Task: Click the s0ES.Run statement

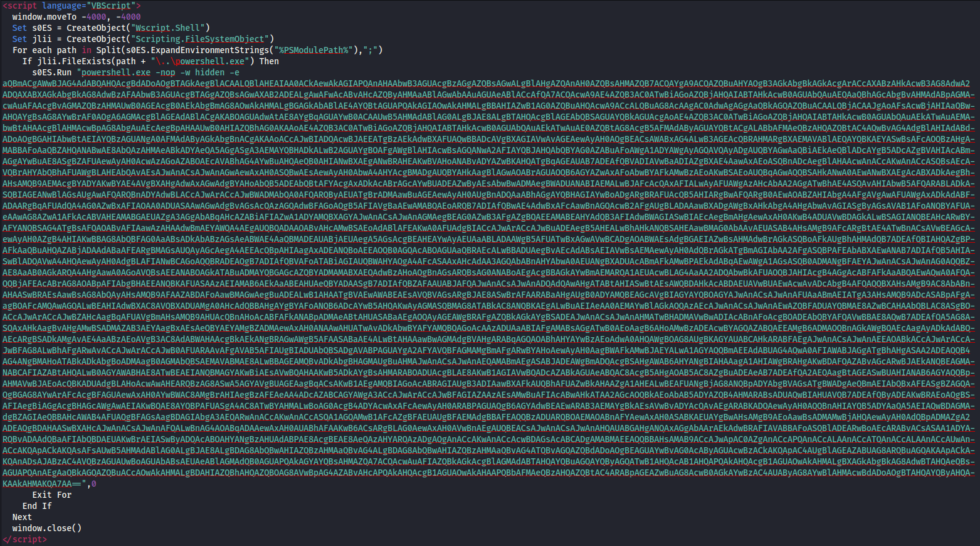Action: point(52,73)
